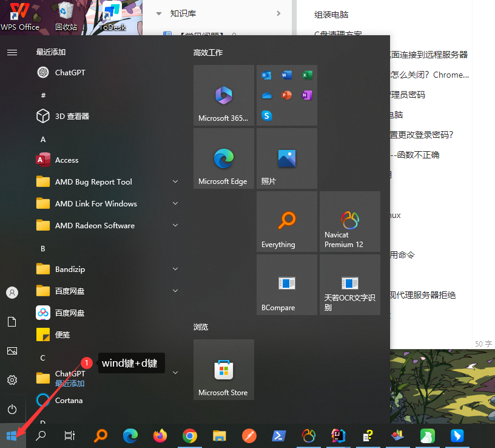The image size is (495, 448).
Task: Click the Power button in the Start sidebar
Action: click(12, 409)
